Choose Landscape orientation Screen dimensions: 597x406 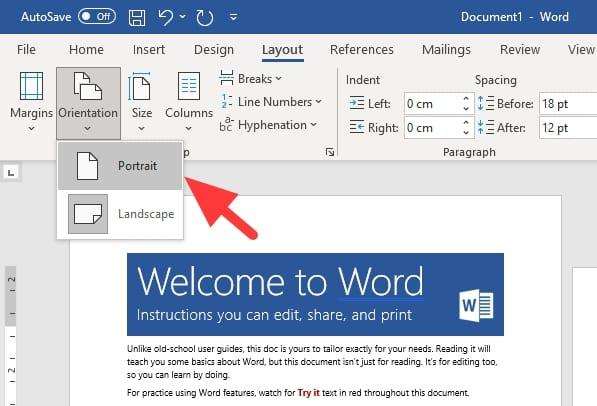[x=120, y=214]
